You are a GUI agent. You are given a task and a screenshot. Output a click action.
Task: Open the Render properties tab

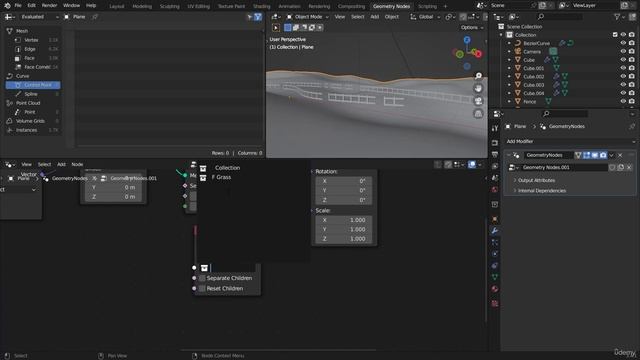click(495, 143)
